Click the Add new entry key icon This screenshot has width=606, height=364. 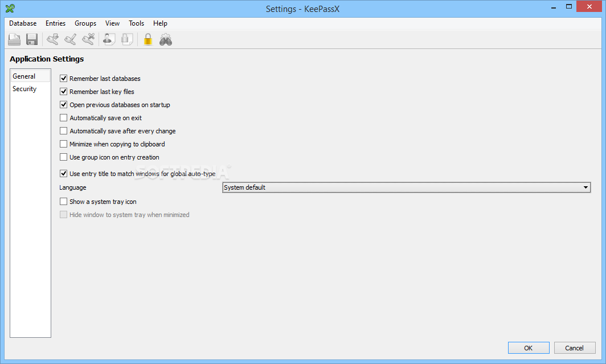coord(52,39)
